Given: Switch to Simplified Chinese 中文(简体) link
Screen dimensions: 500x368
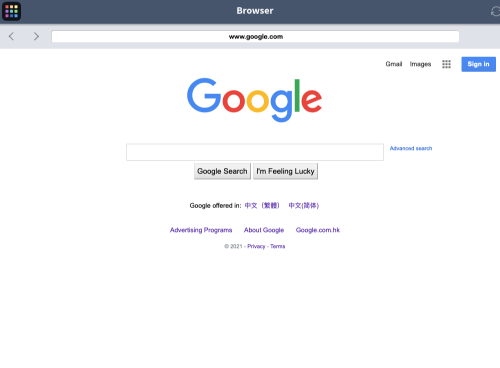Looking at the screenshot, I should [x=304, y=206].
